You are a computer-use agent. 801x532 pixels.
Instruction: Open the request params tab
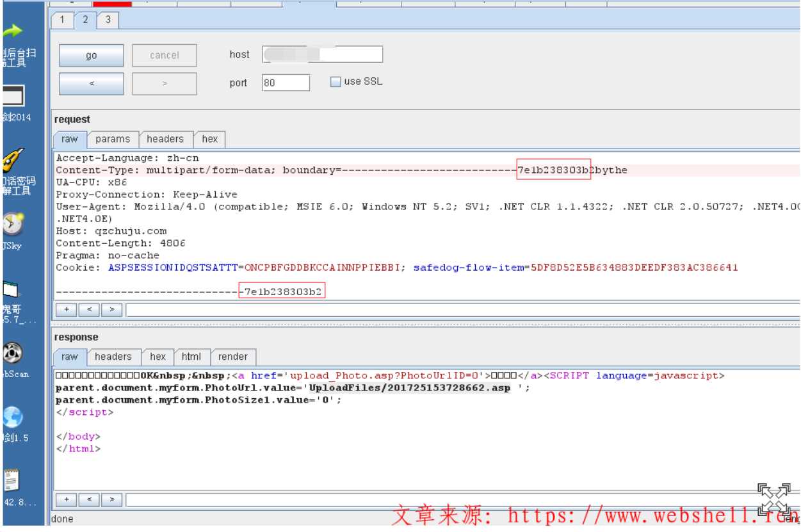(113, 139)
